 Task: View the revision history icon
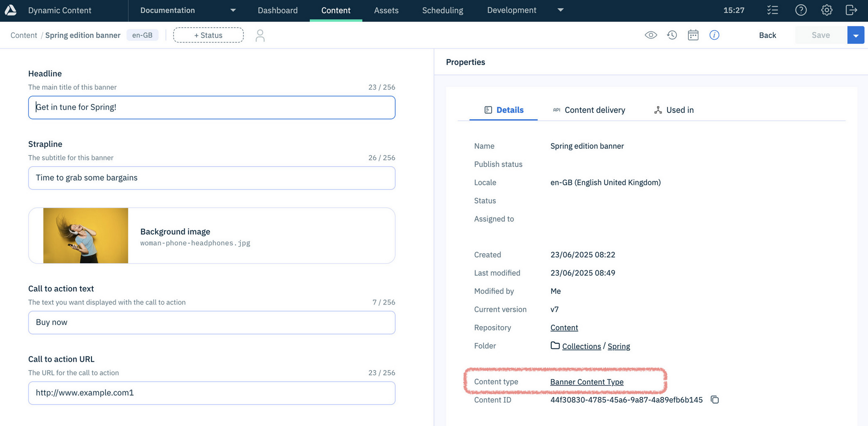672,35
